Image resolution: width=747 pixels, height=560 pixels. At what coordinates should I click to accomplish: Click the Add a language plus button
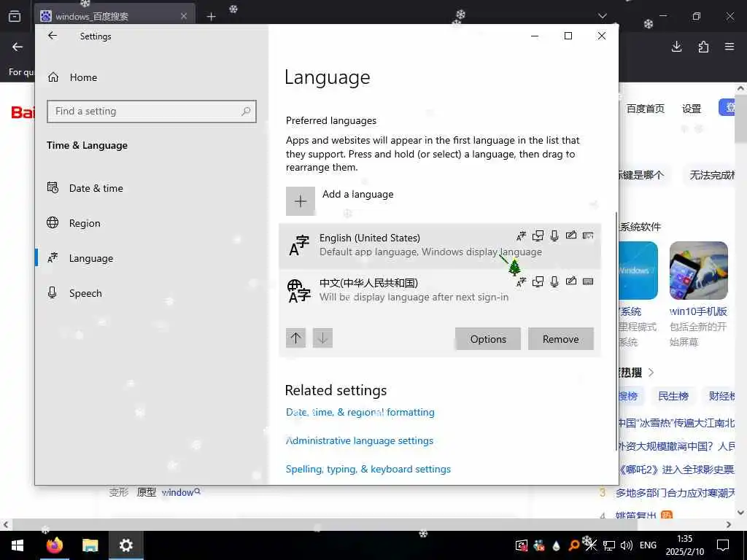(300, 201)
